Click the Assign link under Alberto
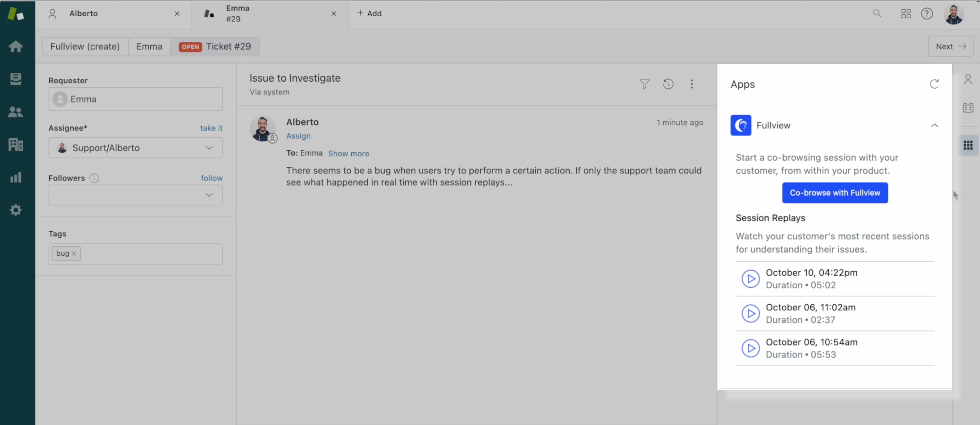The image size is (980, 425). coord(298,135)
